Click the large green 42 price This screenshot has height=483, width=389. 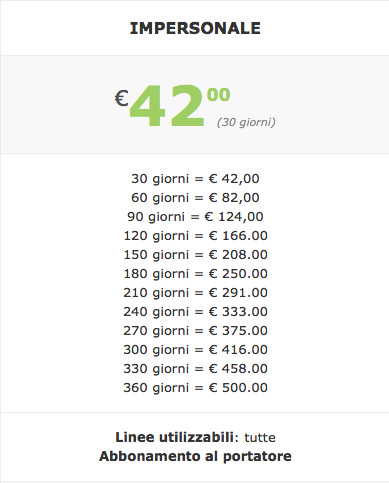pyautogui.click(x=166, y=106)
